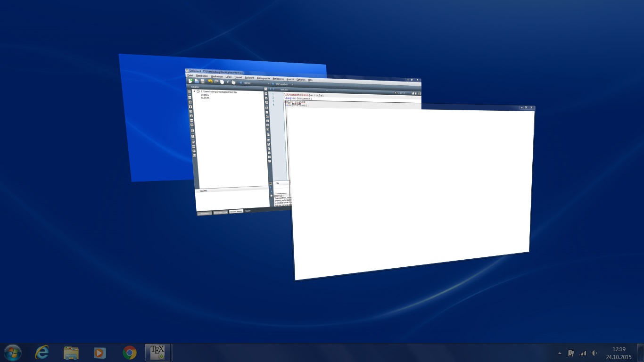Open the LaTeX menu
Screen dimensions: 644x362
[228, 77]
